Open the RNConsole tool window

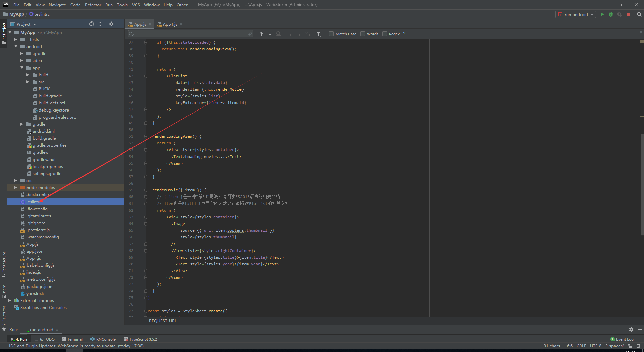(x=103, y=339)
